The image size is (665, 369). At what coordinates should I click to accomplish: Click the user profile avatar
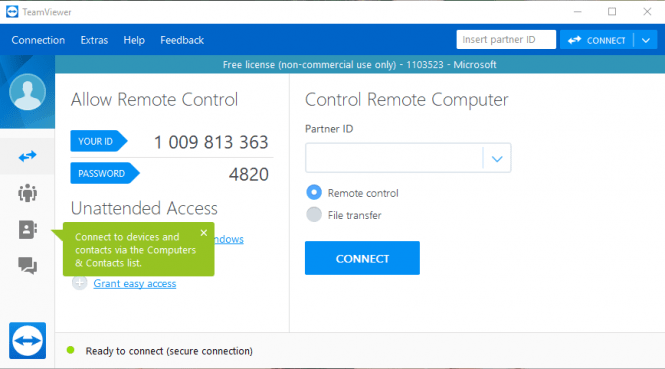tap(28, 92)
